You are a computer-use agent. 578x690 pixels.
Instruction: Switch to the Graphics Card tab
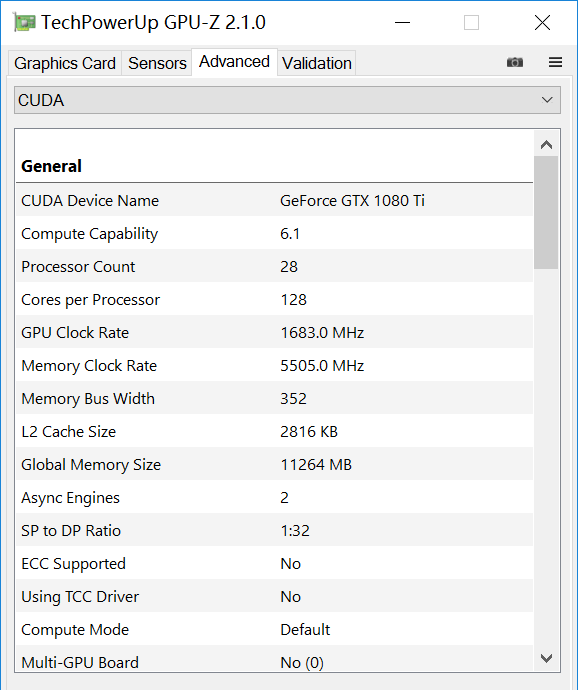[x=65, y=63]
